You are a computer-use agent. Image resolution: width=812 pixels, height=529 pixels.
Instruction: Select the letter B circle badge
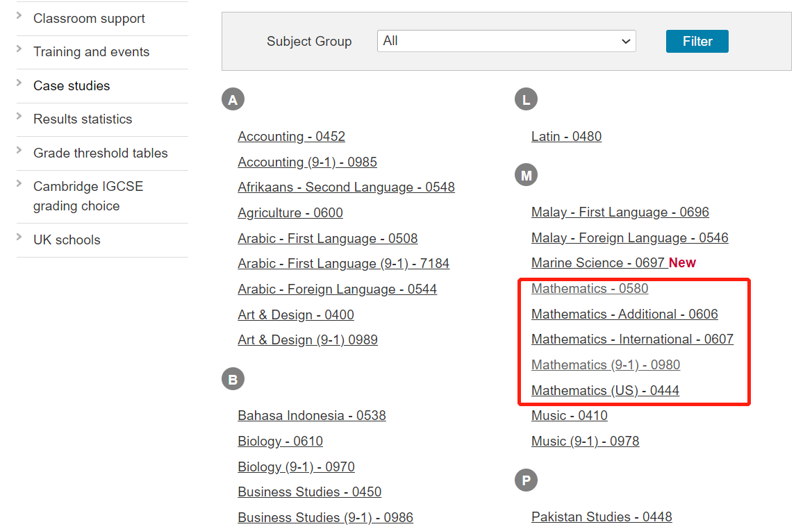pos(233,379)
